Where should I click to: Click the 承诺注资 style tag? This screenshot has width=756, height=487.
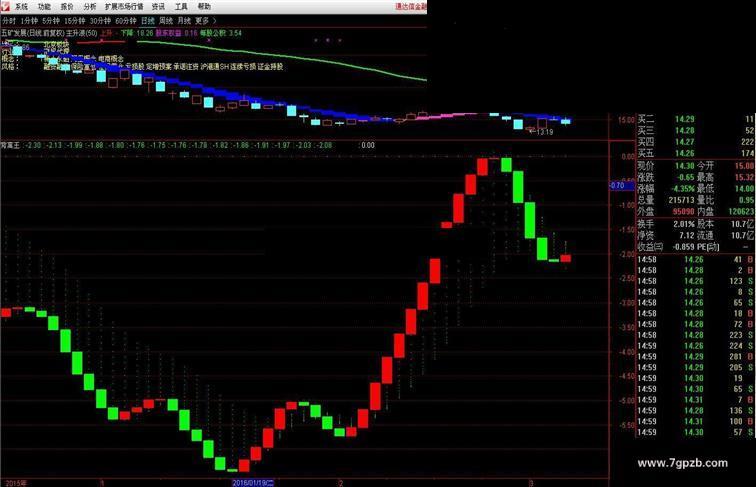[x=186, y=67]
